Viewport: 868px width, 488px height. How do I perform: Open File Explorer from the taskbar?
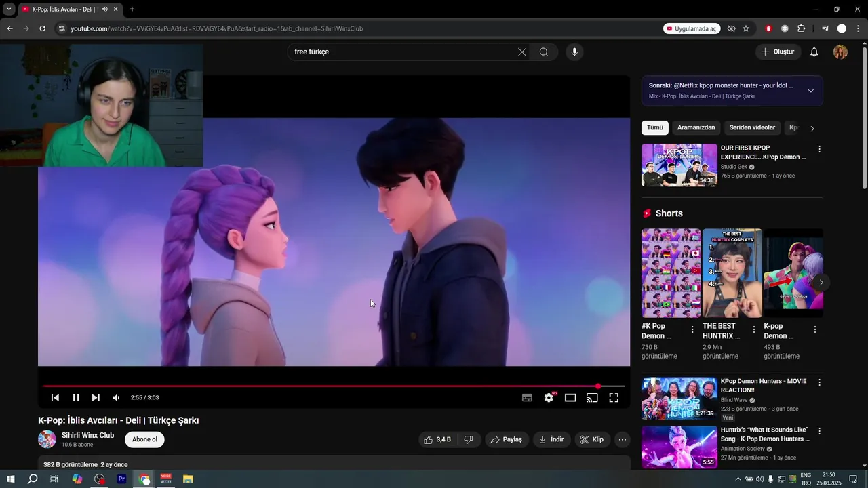pyautogui.click(x=188, y=479)
